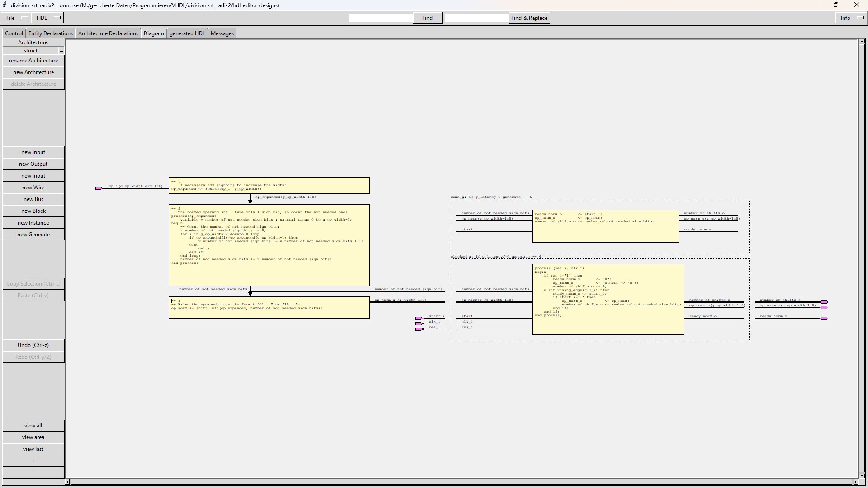Click the number_of_shifts_o output port symbol

tap(824, 302)
